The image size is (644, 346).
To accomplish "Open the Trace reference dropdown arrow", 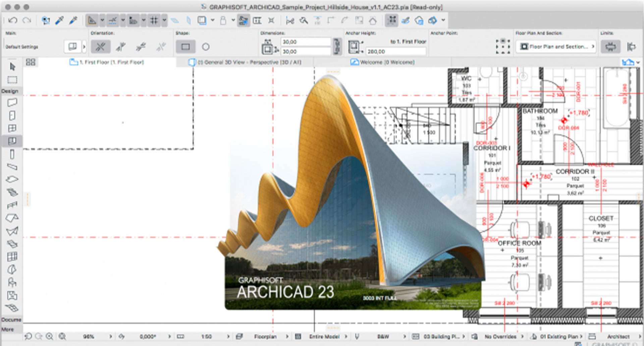I will 213,20.
